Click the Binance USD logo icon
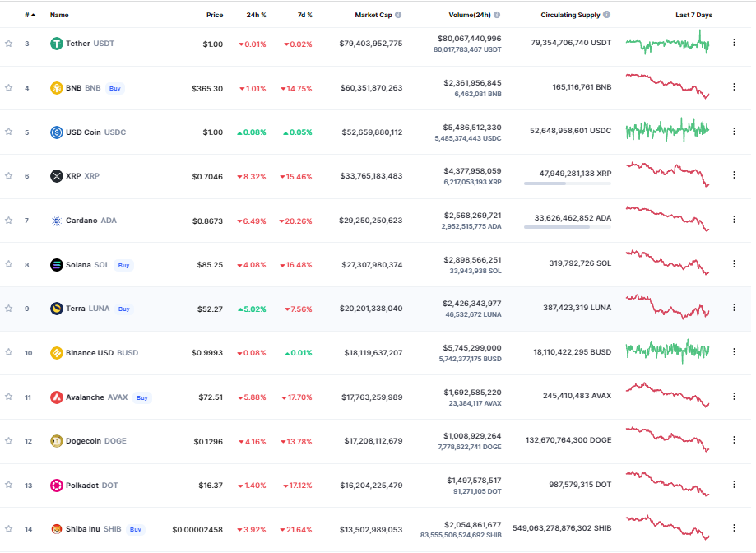This screenshot has height=553, width=756. tap(57, 353)
